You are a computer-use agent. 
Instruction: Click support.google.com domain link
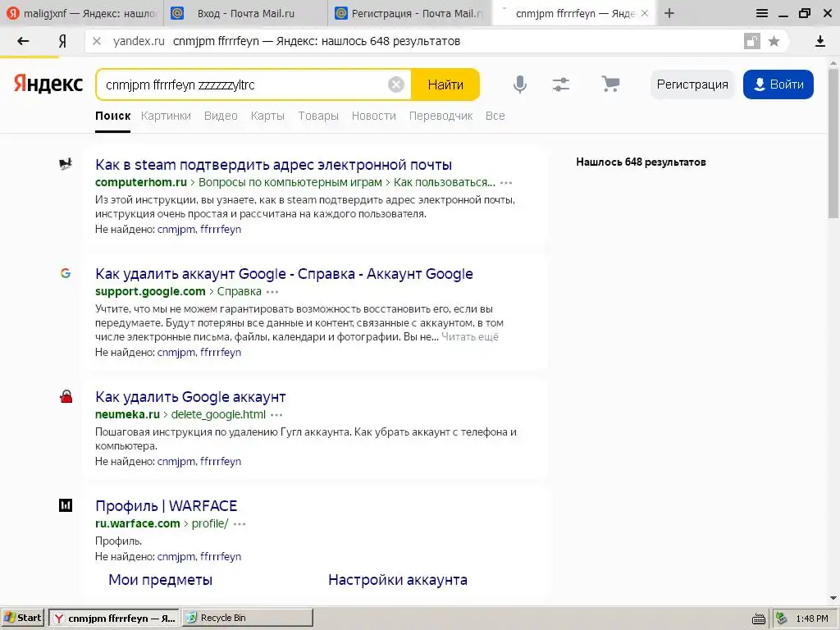click(x=150, y=291)
